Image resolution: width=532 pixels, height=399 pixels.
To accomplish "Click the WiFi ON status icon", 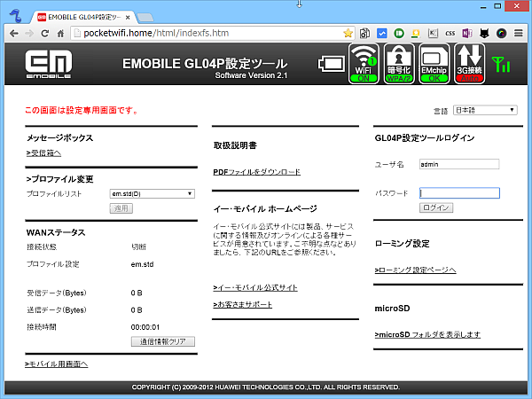I will tap(364, 63).
